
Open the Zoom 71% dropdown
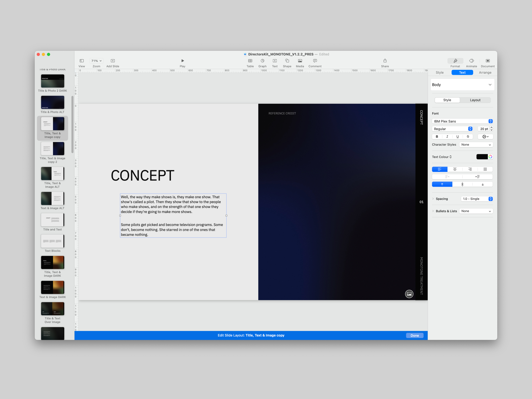96,61
